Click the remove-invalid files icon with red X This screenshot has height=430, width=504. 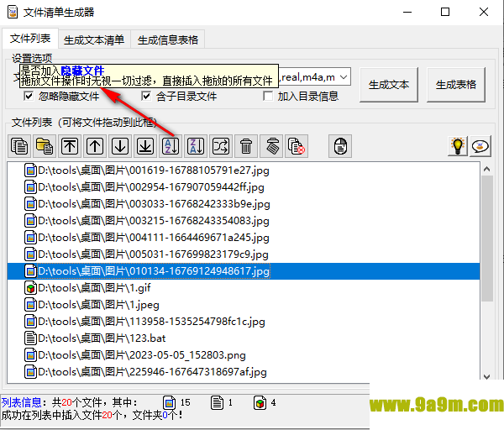point(297,146)
